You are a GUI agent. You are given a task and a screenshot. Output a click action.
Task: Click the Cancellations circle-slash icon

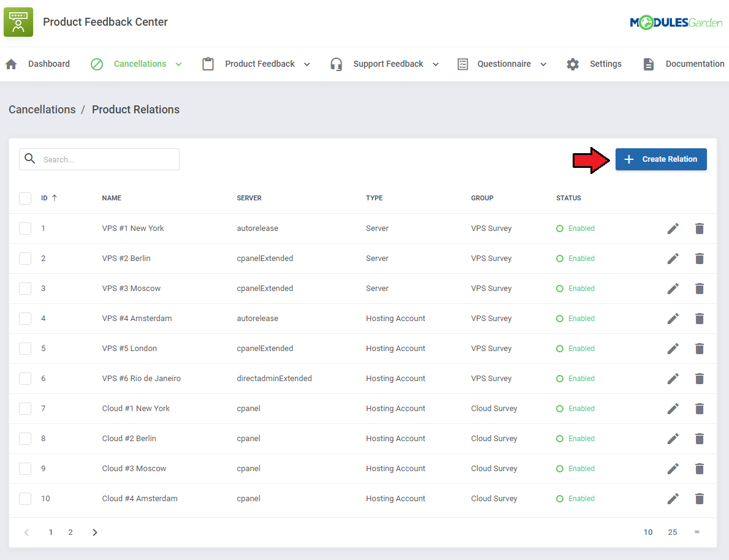(x=97, y=64)
